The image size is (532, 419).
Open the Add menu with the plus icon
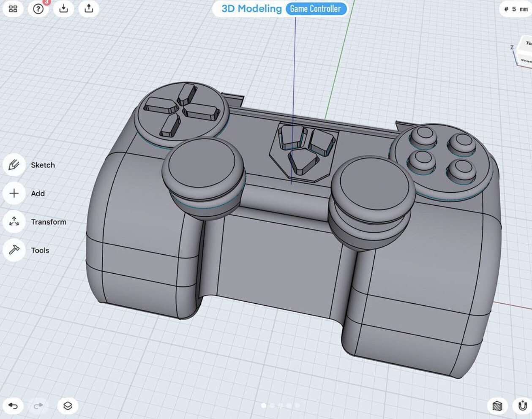[x=14, y=193]
